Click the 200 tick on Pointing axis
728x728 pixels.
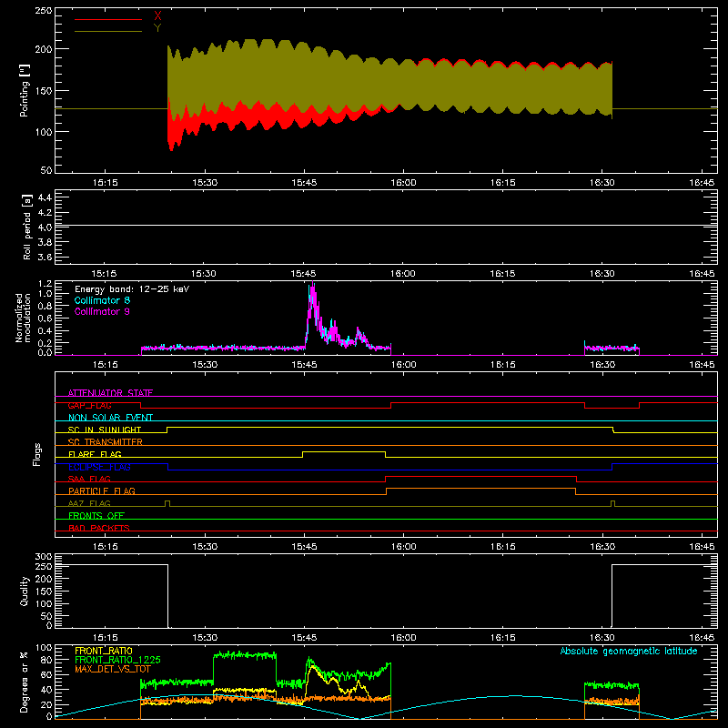coord(44,49)
